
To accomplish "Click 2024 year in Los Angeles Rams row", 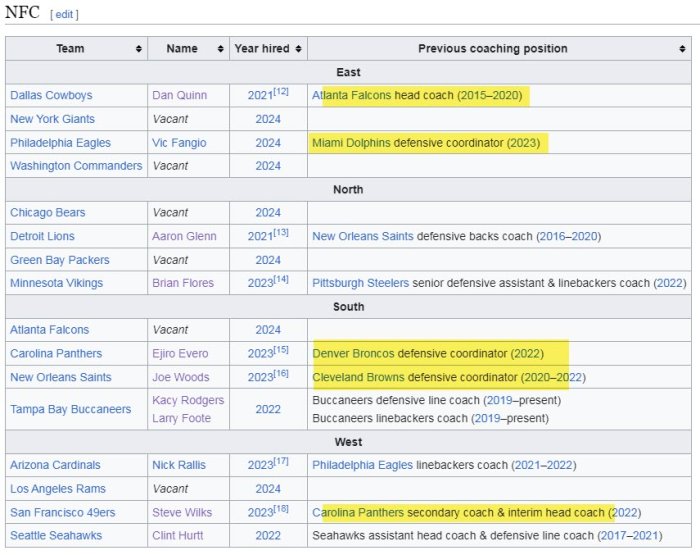I will click(268, 488).
